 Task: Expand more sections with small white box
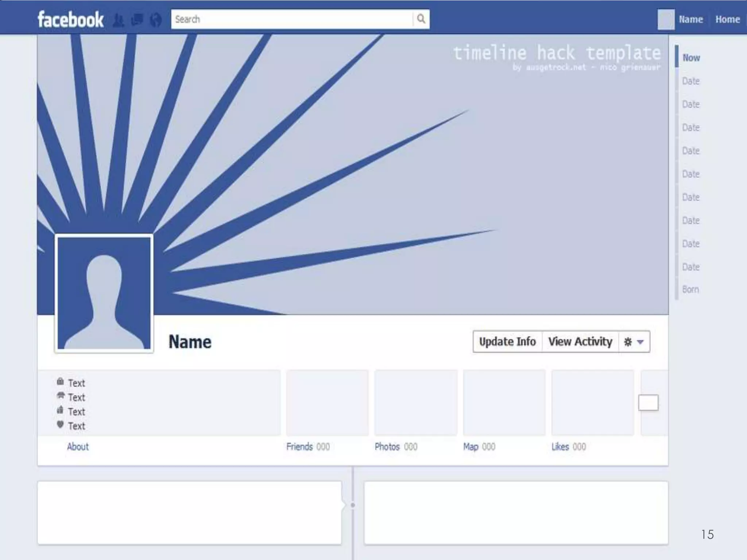(x=648, y=403)
